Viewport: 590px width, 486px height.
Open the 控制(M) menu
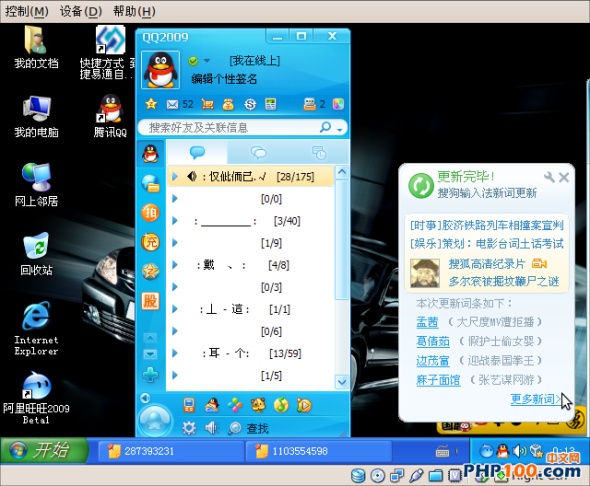point(26,11)
